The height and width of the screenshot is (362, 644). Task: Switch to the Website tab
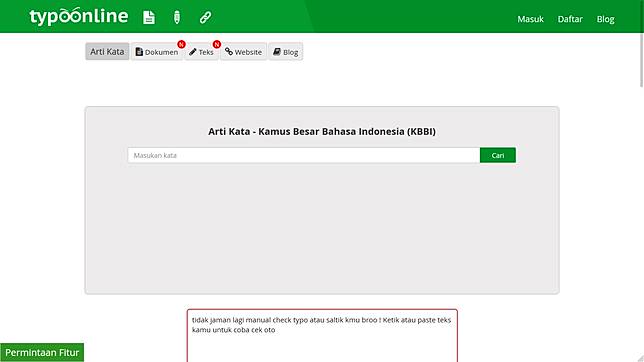point(243,52)
